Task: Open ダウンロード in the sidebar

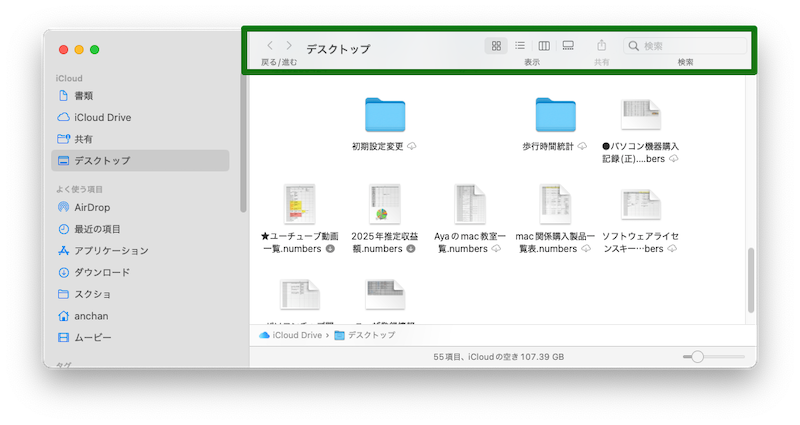Action: coord(140,272)
